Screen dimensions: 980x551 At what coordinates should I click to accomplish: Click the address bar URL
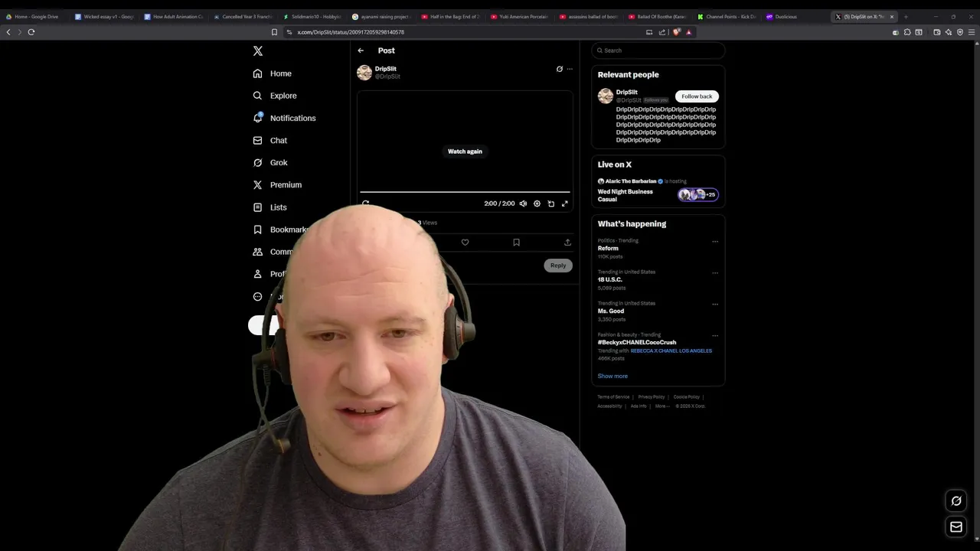(x=351, y=32)
